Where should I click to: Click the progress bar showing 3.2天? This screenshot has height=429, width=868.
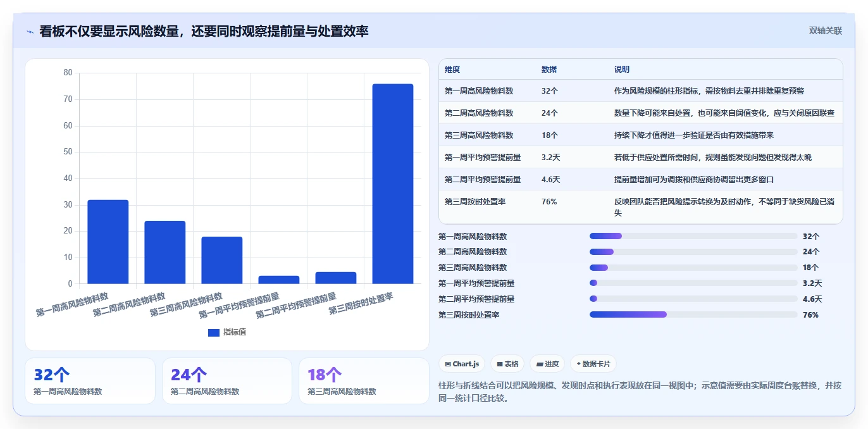click(x=693, y=283)
